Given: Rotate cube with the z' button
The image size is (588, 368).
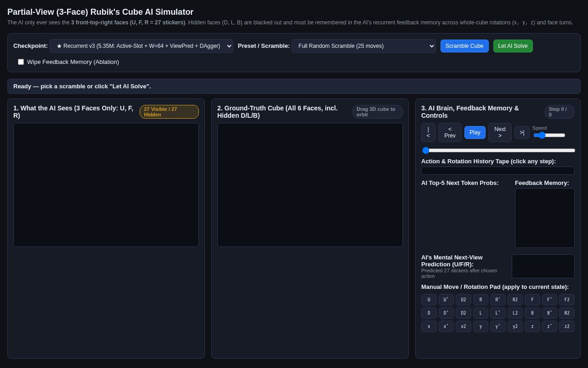Looking at the screenshot, I should 549,326.
